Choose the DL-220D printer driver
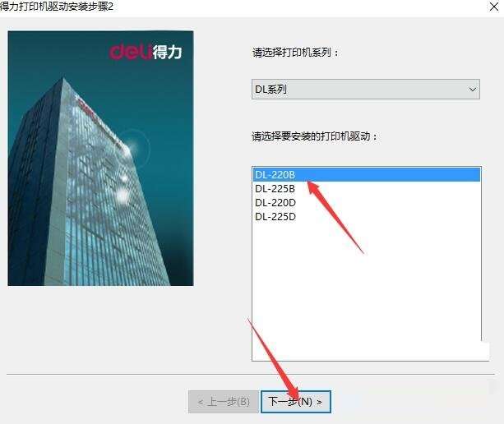The image size is (504, 424). (275, 203)
